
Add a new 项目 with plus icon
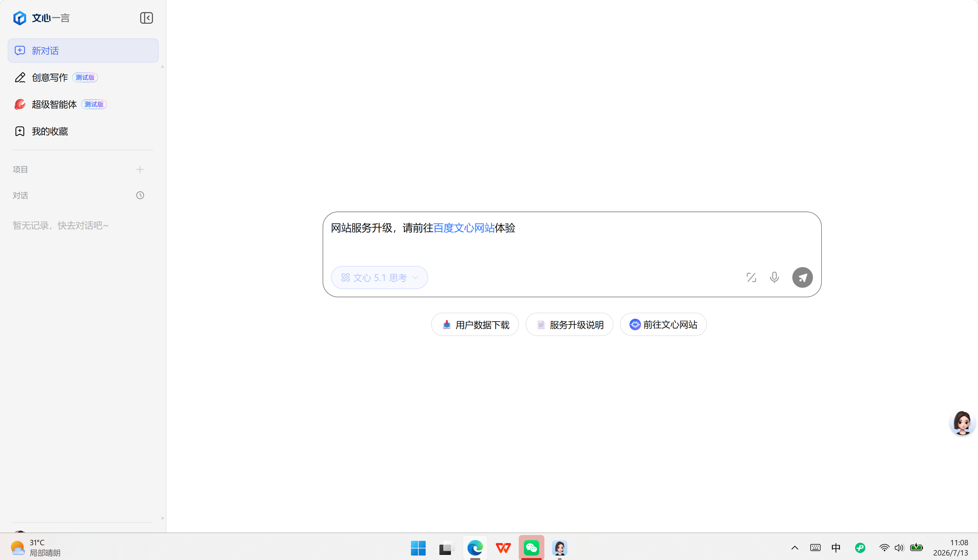click(x=140, y=169)
